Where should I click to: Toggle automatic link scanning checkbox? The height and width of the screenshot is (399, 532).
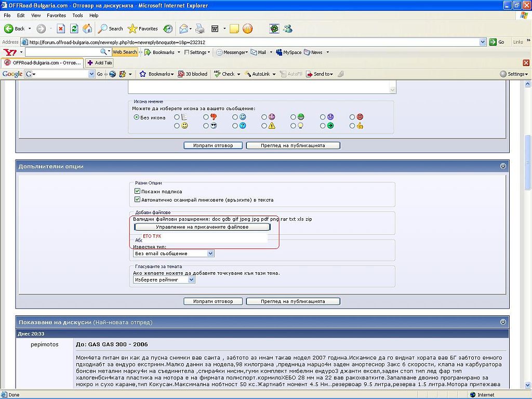[x=138, y=199]
